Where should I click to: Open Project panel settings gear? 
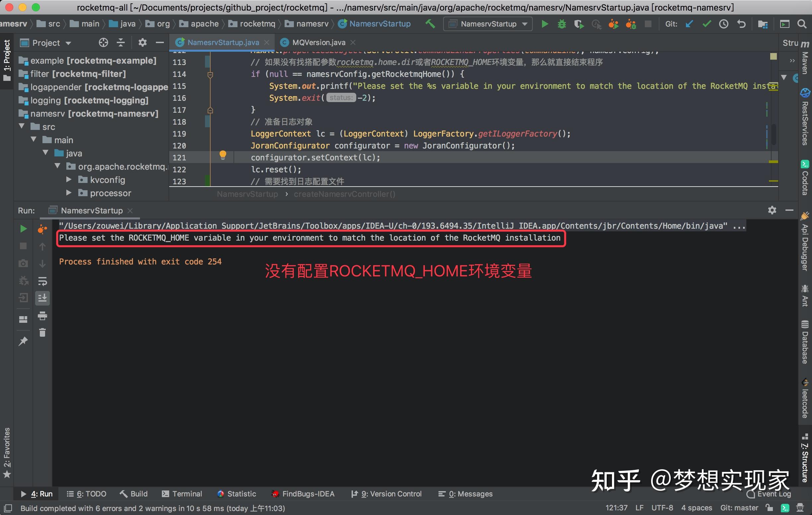(142, 42)
